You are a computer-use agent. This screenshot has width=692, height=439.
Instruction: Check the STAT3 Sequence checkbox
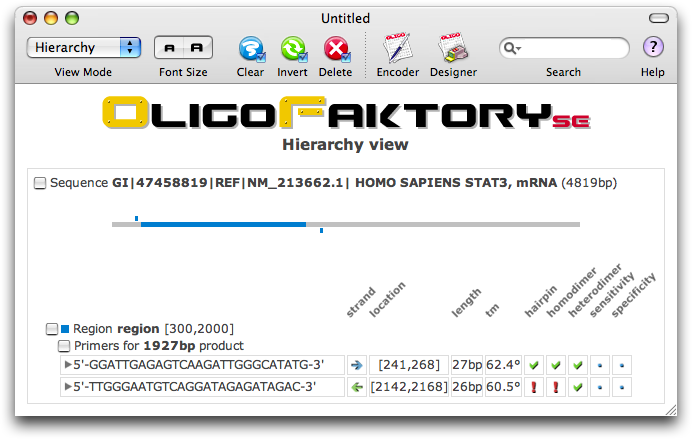[40, 183]
